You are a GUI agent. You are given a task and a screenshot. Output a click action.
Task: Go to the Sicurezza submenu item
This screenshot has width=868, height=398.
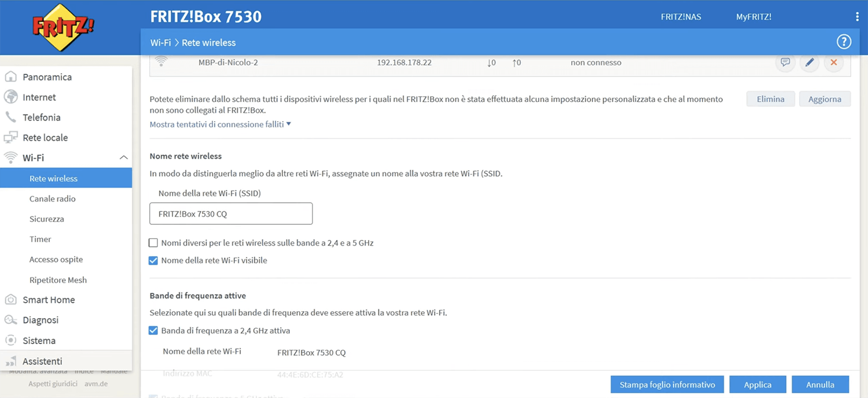[47, 219]
